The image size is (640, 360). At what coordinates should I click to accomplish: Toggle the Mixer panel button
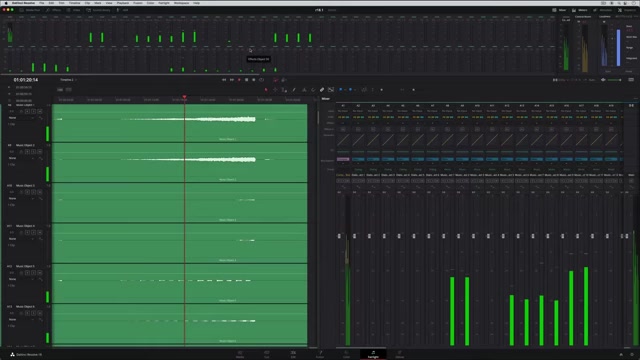click(559, 10)
